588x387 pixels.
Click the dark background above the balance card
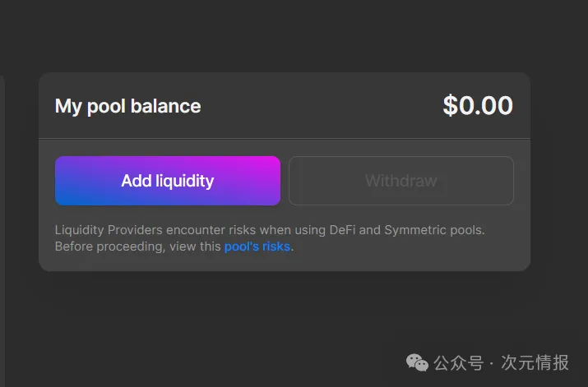point(284,37)
